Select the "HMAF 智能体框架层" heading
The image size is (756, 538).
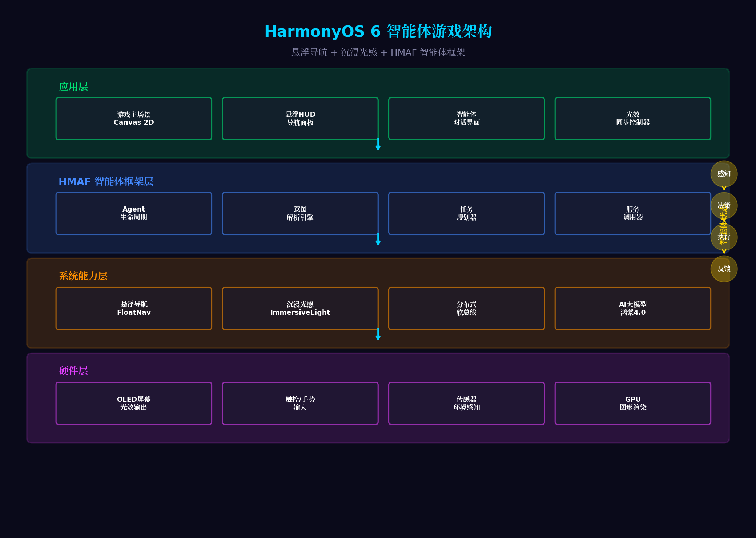coord(106,181)
